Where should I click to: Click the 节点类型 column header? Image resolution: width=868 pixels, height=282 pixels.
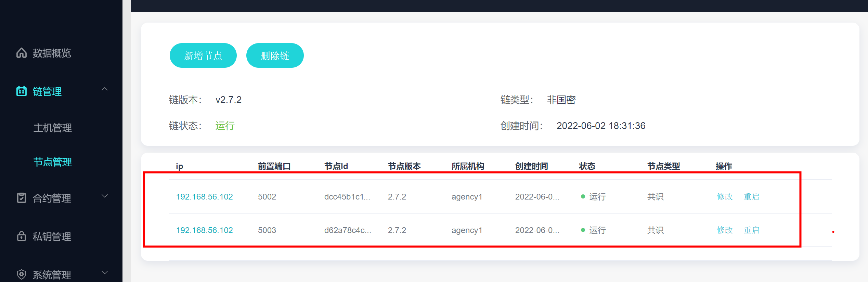(663, 166)
